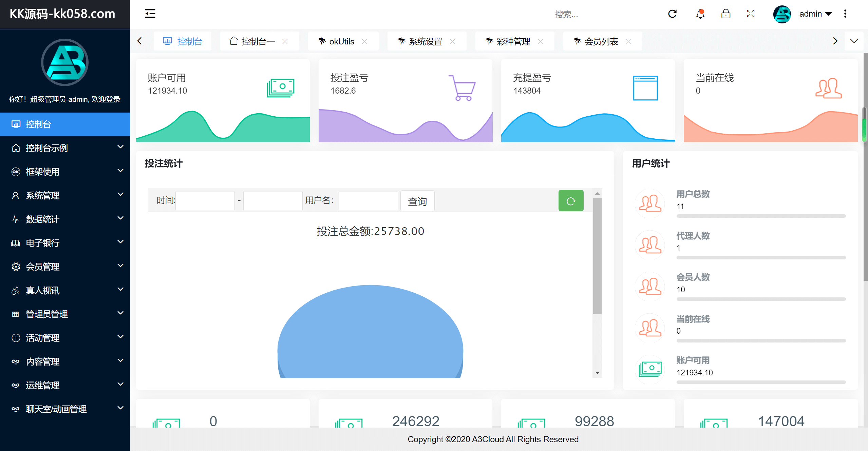Expand the 运维管理 sidebar menu
Screen dimensions: 868x451
(x=65, y=385)
